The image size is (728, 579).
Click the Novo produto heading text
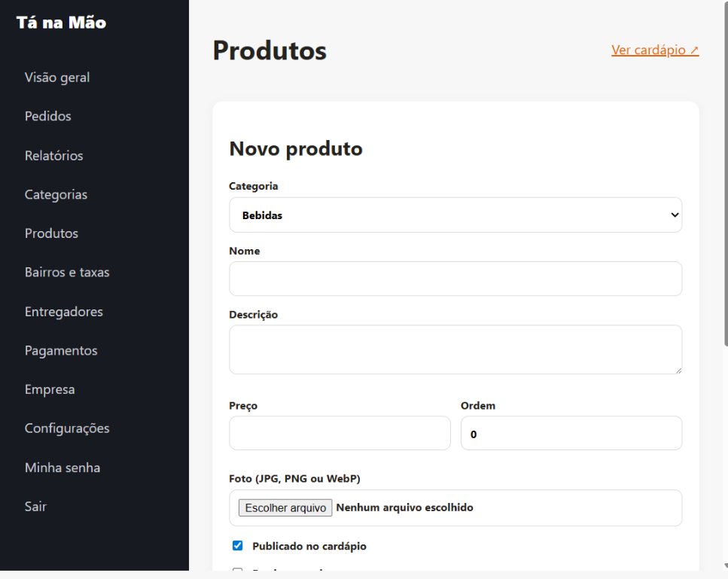point(296,149)
